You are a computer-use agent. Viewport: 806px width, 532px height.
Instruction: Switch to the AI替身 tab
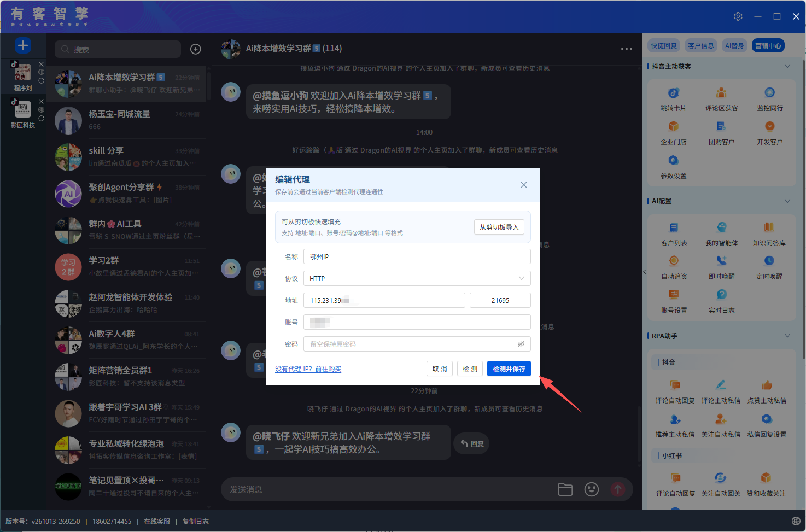point(734,45)
